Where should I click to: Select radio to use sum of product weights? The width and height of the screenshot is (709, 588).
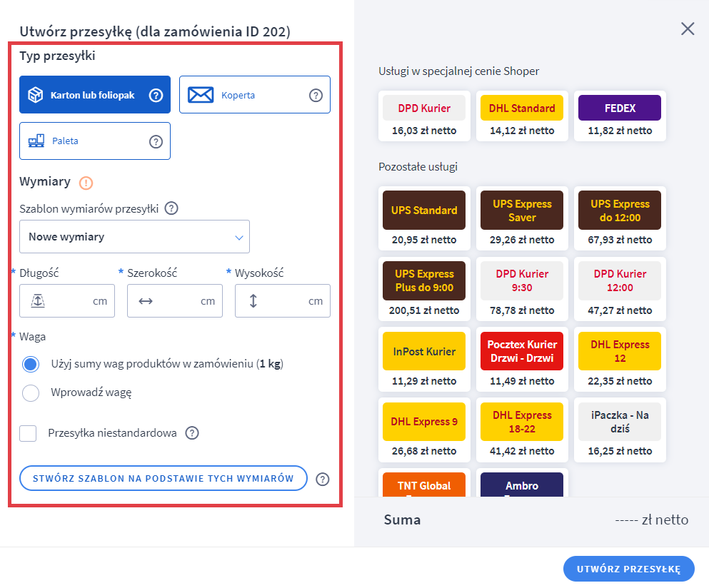click(31, 365)
